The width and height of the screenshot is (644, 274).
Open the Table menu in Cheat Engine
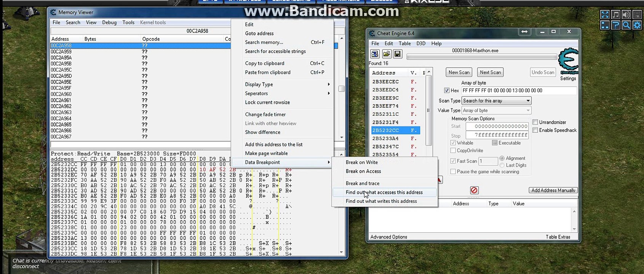click(x=404, y=43)
